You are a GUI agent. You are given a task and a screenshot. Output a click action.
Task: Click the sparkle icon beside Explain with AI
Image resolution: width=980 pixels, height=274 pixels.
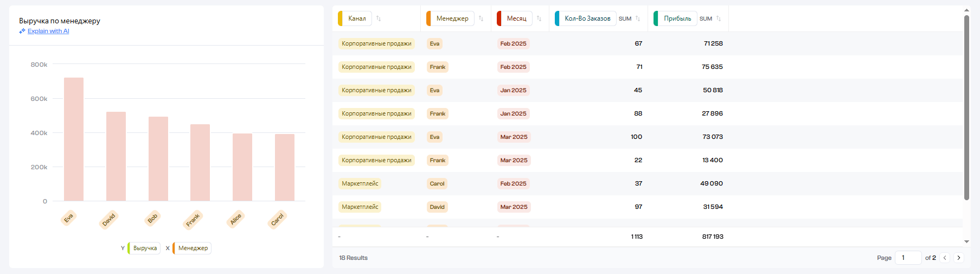[x=22, y=31]
